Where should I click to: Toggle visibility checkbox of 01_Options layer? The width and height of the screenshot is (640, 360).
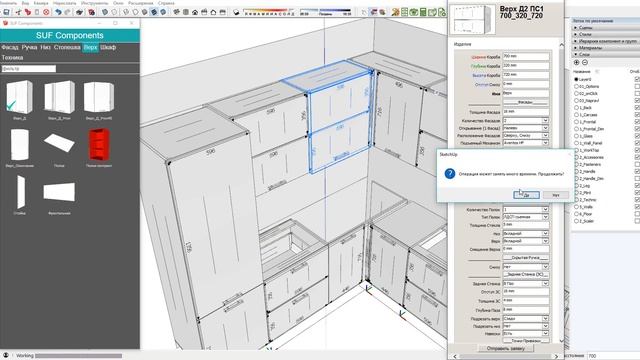point(637,87)
